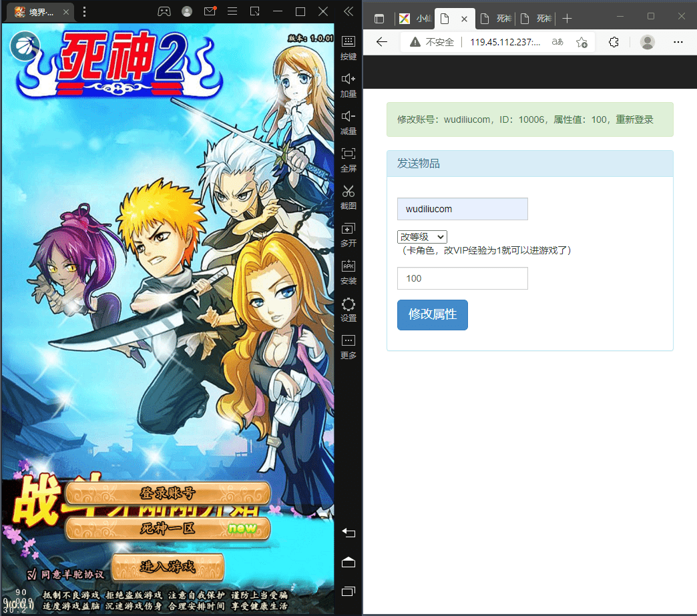Increase volume with 加量 icon

click(x=348, y=86)
